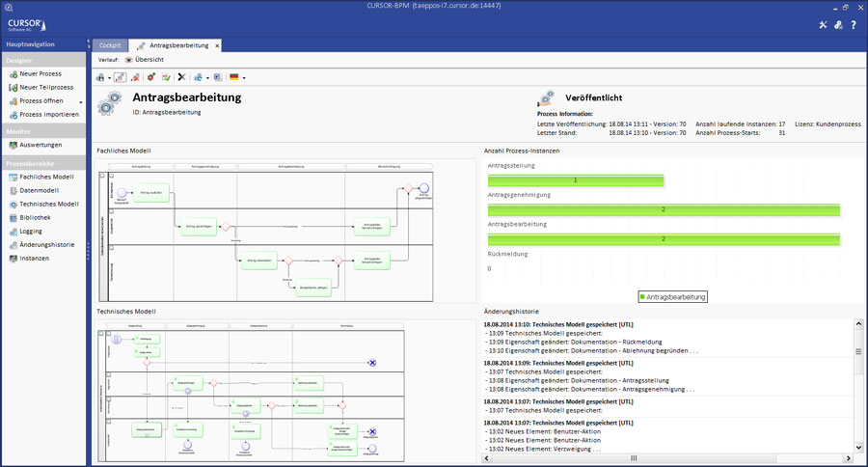Open Neuer Prozess in the Designer section
Screen dimensions: 868x467
click(x=40, y=73)
